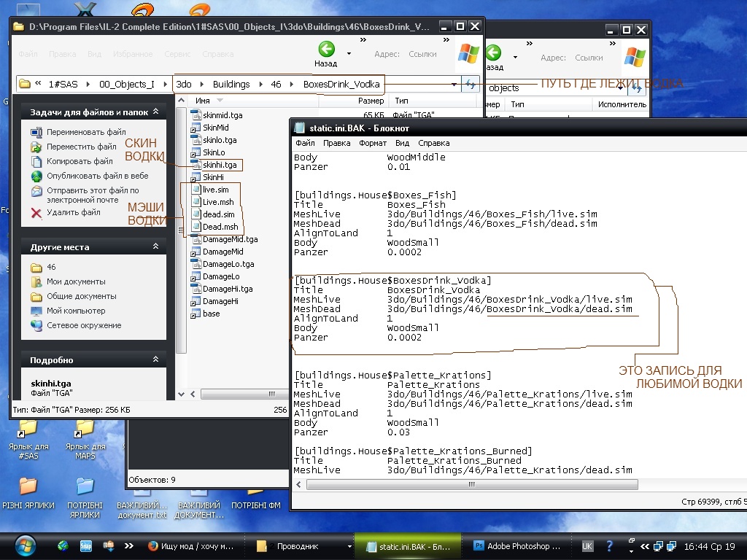Viewport: 747px width, 560px height.
Task: Select the live.sim file icon
Action: click(x=196, y=190)
